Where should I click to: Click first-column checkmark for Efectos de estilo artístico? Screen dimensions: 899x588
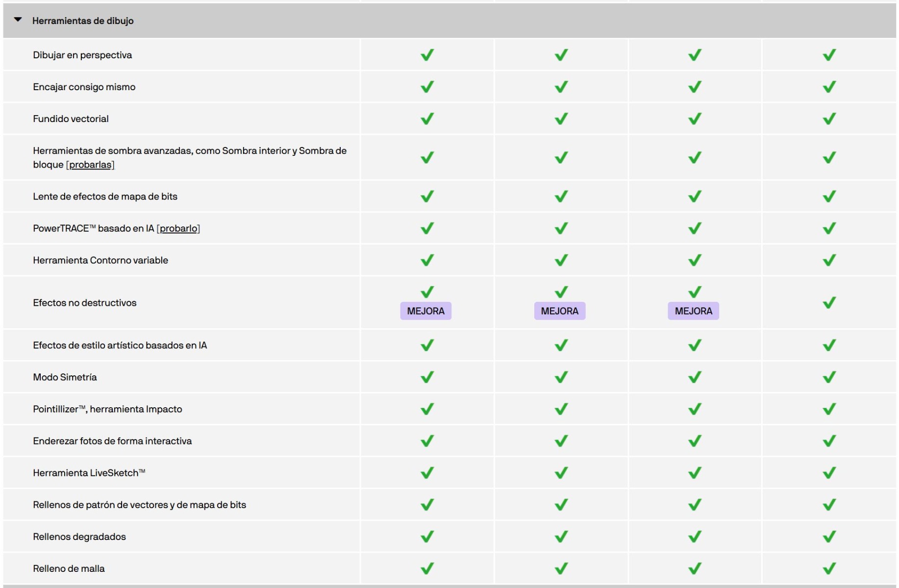pos(427,345)
